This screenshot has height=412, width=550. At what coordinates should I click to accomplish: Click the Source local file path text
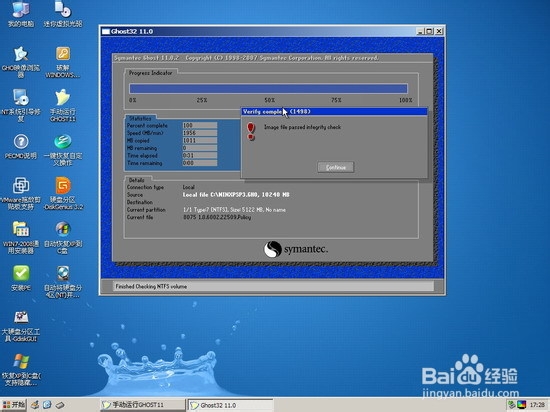click(236, 195)
